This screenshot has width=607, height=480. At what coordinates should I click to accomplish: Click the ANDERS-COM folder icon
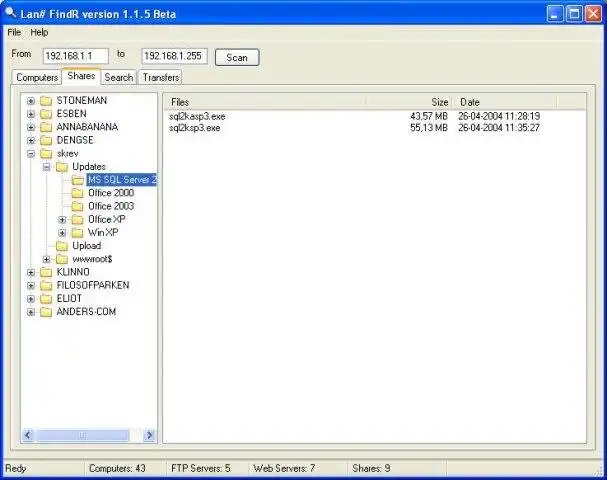pyautogui.click(x=46, y=312)
